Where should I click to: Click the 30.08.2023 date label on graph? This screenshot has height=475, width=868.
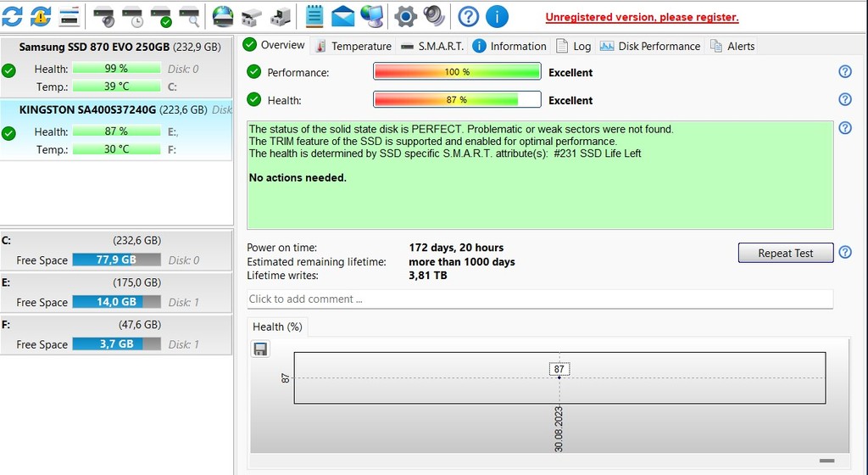pyautogui.click(x=559, y=429)
